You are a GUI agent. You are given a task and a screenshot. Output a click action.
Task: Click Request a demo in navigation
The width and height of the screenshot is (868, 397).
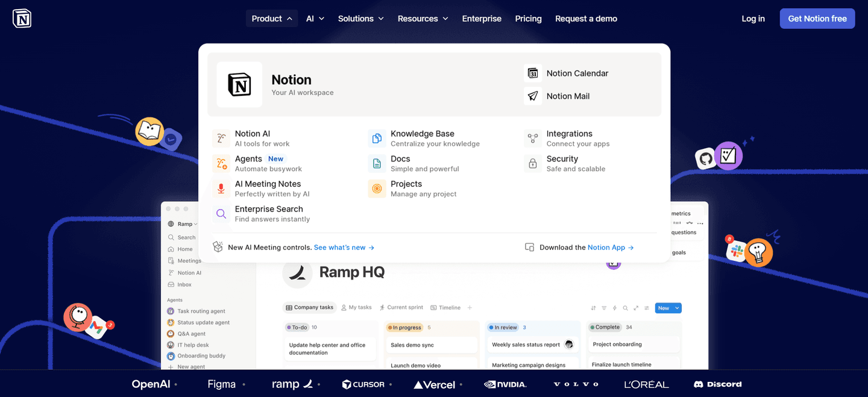[586, 19]
